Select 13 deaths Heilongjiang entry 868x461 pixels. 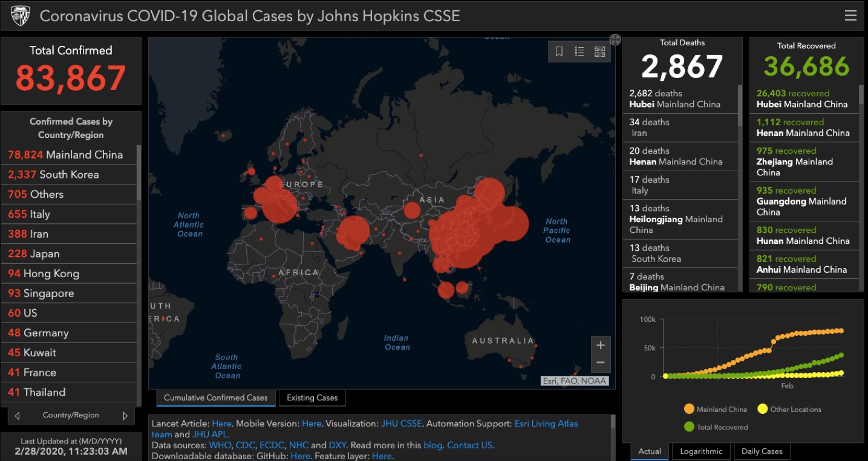tap(680, 219)
